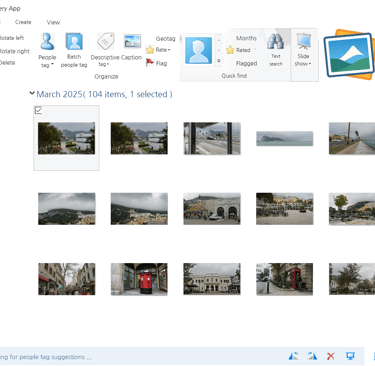Flag the selected photo with the red flag
This screenshot has width=375, height=366.
(157, 63)
